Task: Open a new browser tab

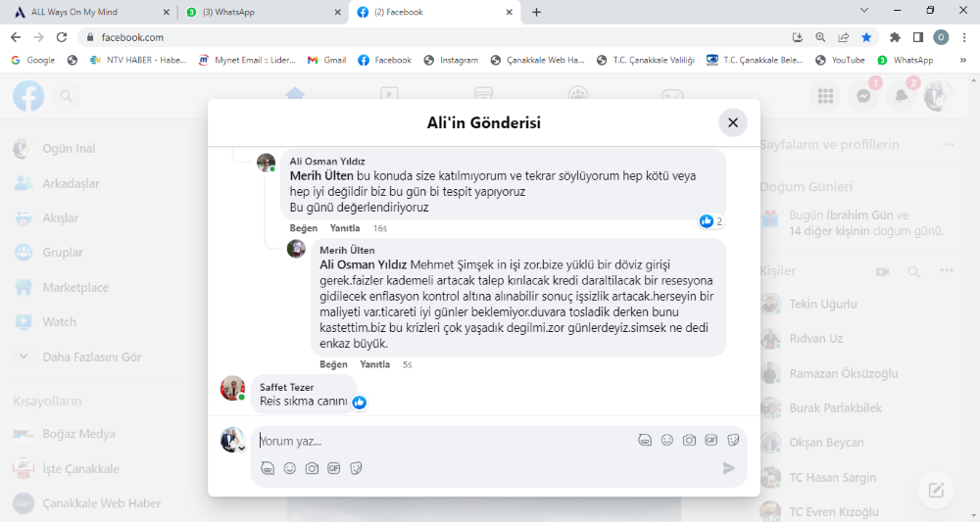Action: pyautogui.click(x=536, y=12)
